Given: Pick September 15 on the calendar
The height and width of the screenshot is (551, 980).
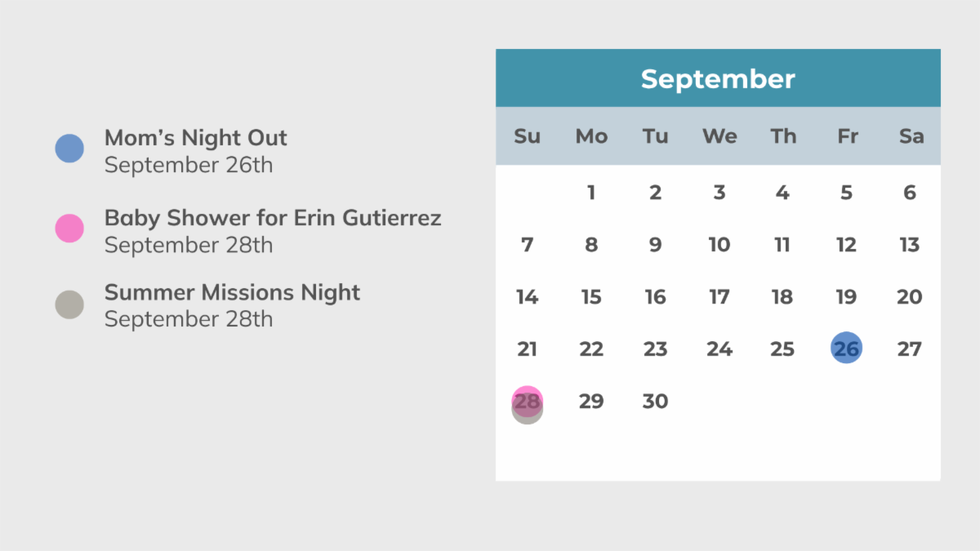Looking at the screenshot, I should coord(591,297).
